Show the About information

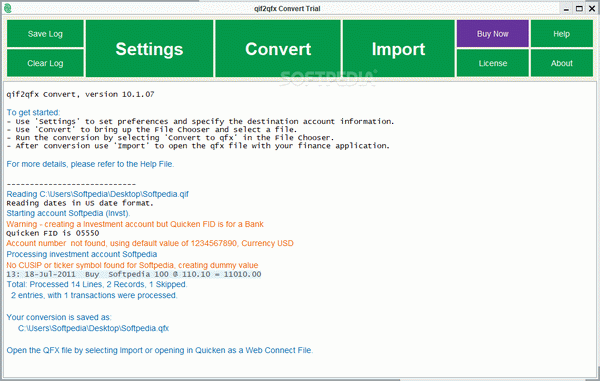[561, 63]
